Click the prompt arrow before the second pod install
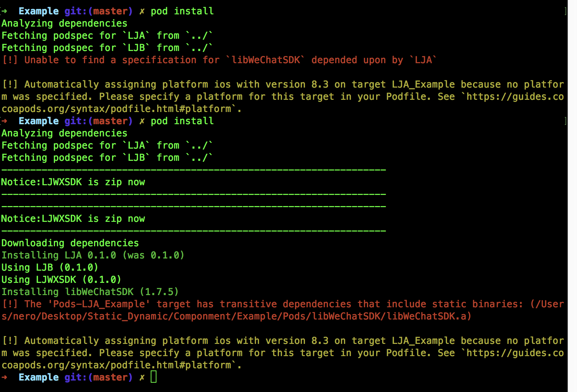The image size is (577, 392). pyautogui.click(x=4, y=121)
